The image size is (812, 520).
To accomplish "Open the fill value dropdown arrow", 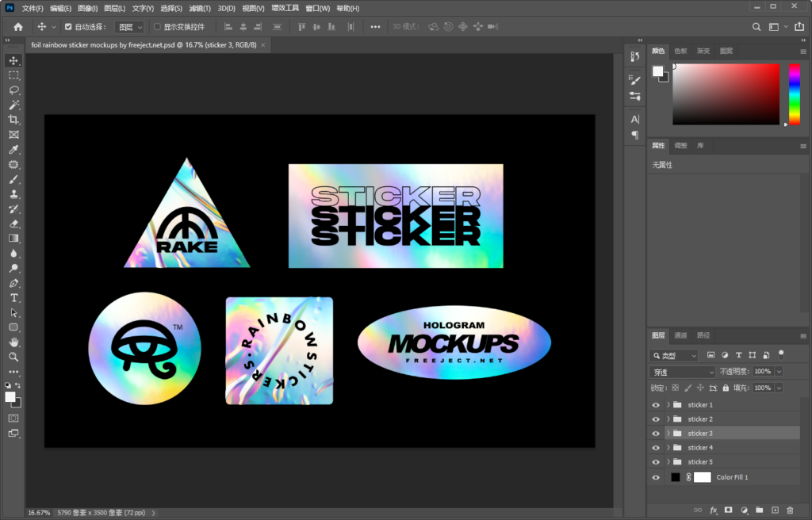I will click(x=779, y=388).
